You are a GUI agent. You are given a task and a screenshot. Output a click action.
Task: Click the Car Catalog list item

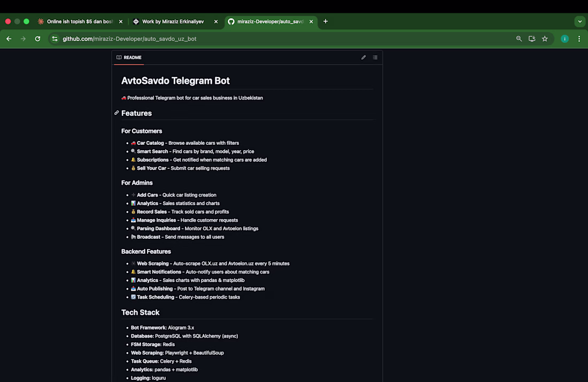(x=185, y=143)
